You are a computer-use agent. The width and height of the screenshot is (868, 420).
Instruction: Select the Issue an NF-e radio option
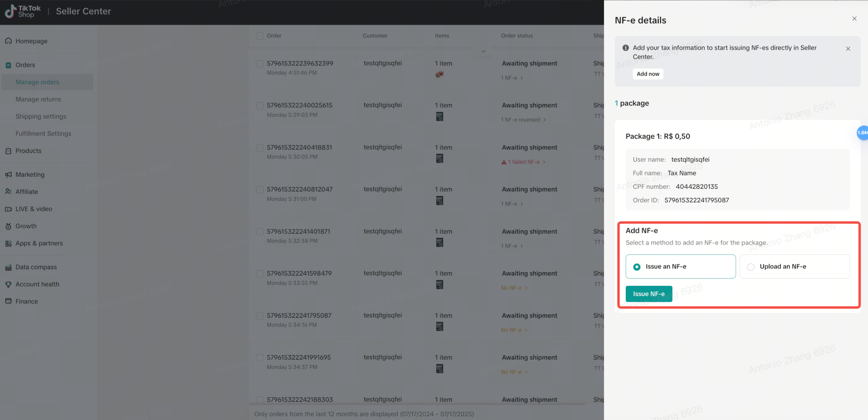(x=636, y=267)
